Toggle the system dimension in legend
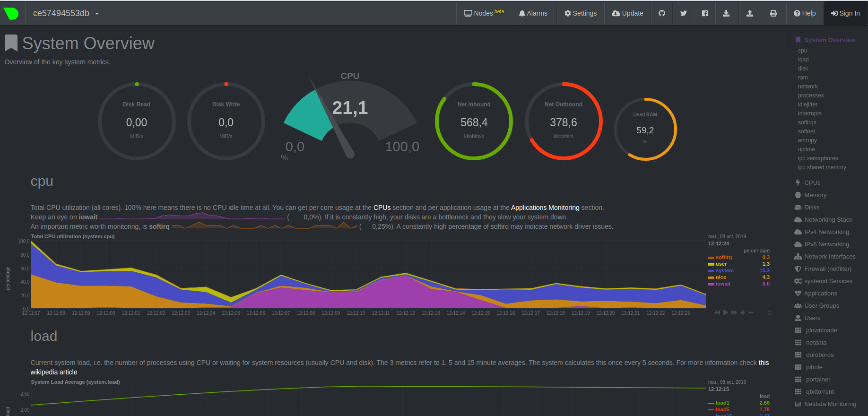 click(x=724, y=270)
